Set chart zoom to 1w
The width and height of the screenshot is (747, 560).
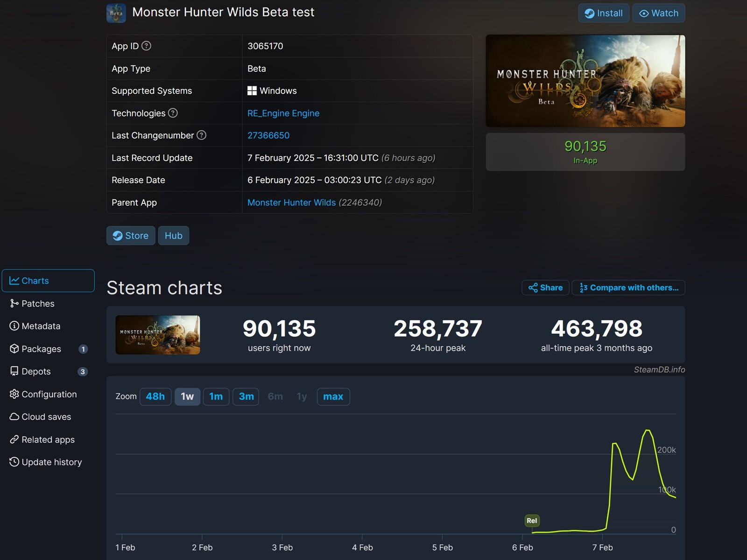point(187,397)
